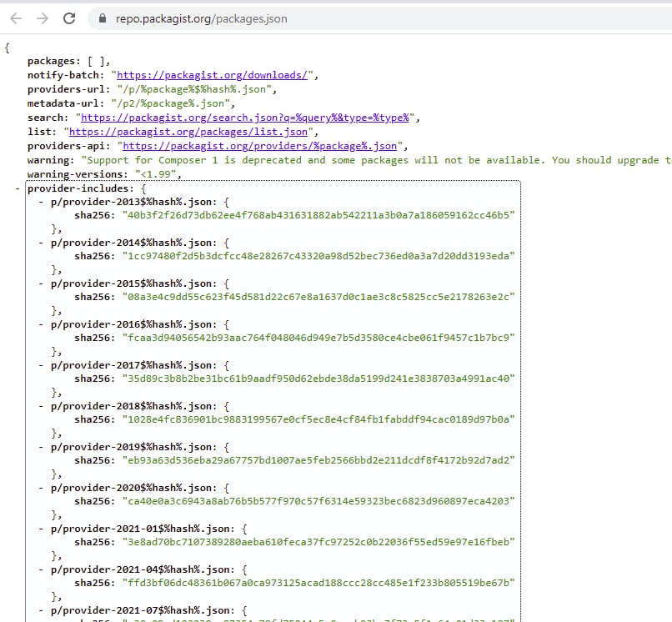
Task: Click the sha256 hash starting with 3e8ad70b
Action: [x=318, y=542]
